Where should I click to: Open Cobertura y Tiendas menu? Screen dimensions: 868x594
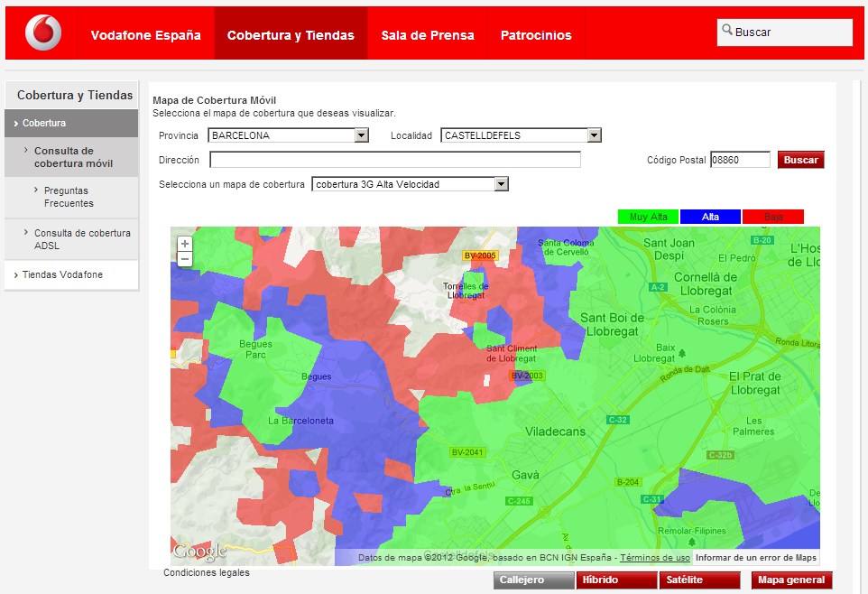291,35
